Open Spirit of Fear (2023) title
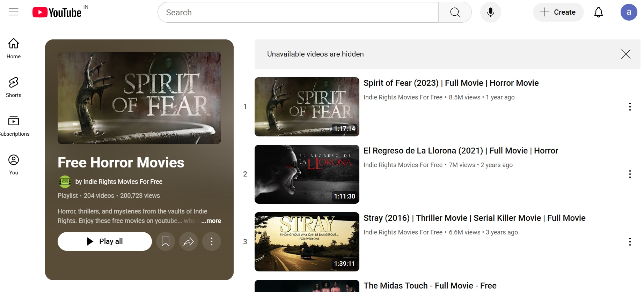 tap(451, 83)
